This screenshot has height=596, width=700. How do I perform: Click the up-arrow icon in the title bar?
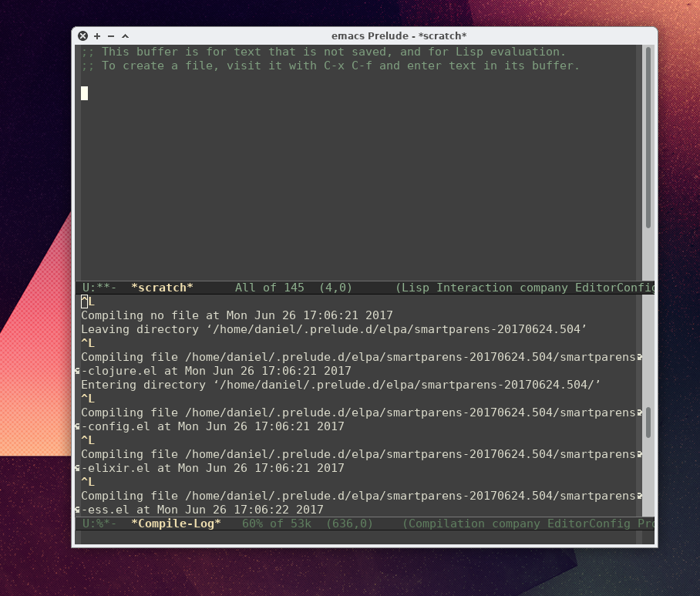click(x=126, y=36)
